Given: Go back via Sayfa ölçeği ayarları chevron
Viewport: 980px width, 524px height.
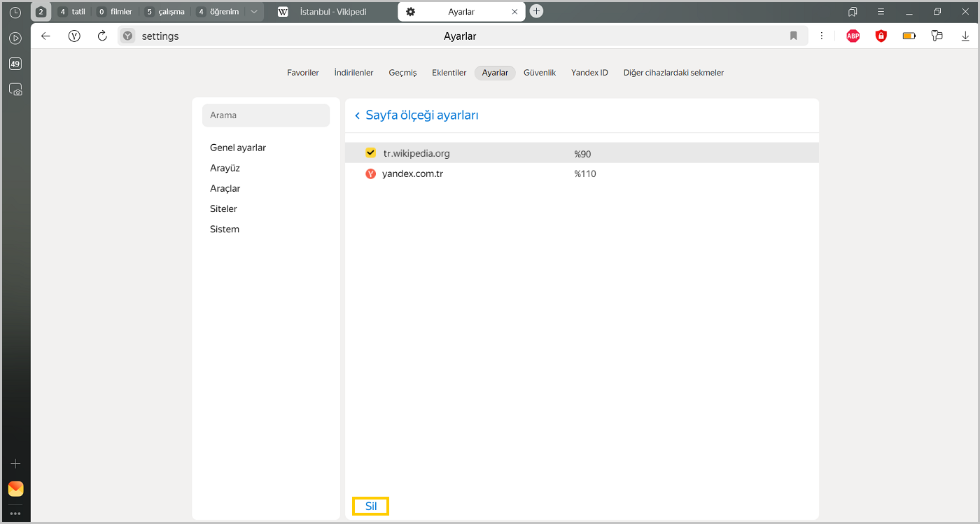Looking at the screenshot, I should pos(357,115).
